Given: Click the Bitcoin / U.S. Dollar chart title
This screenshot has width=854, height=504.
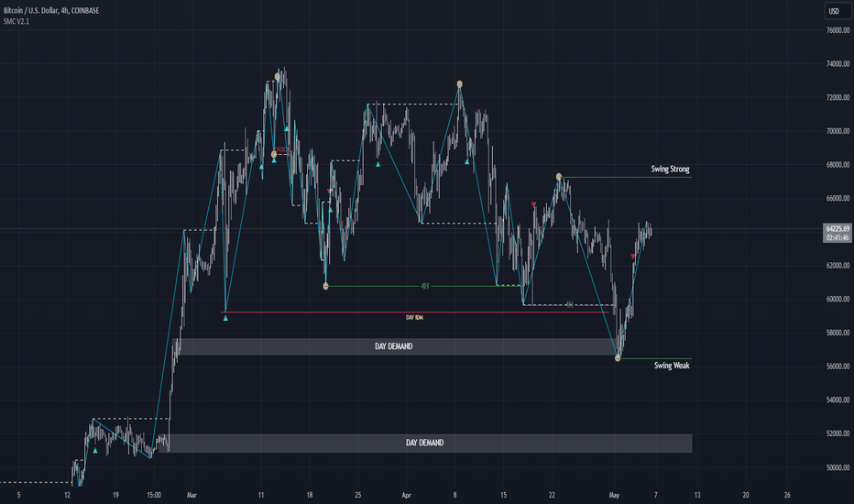Looking at the screenshot, I should [51, 10].
